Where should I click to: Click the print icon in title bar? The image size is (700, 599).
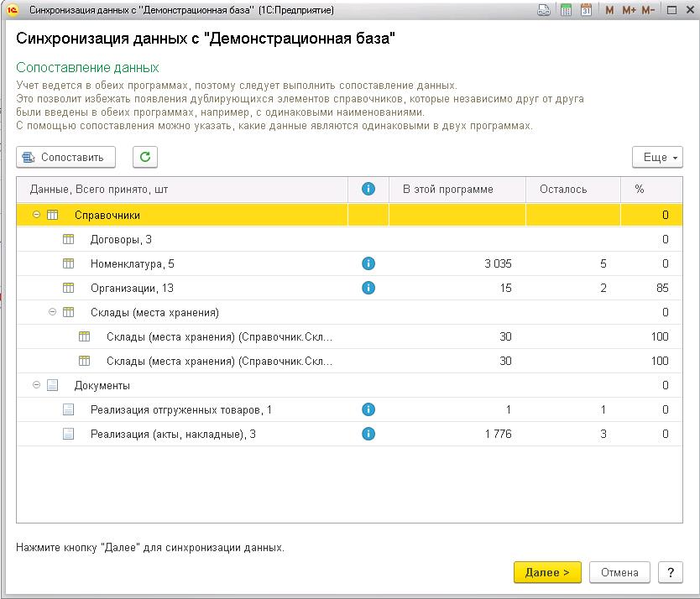pyautogui.click(x=544, y=10)
